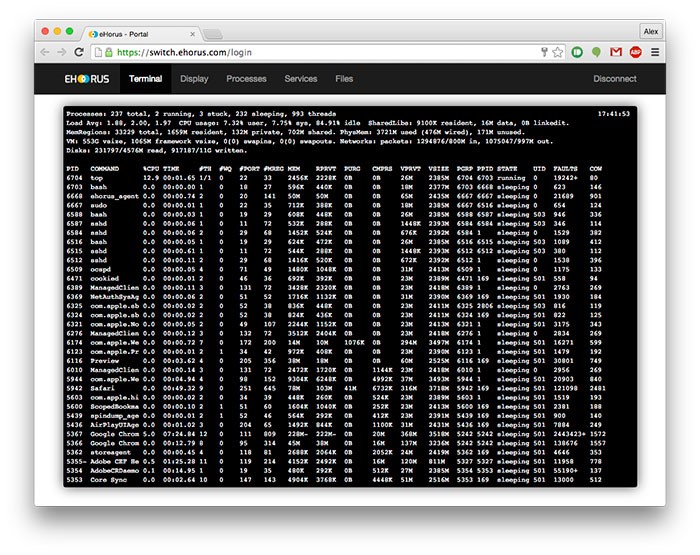Open the Chrome hamburger menu
700x555 pixels.
point(655,52)
